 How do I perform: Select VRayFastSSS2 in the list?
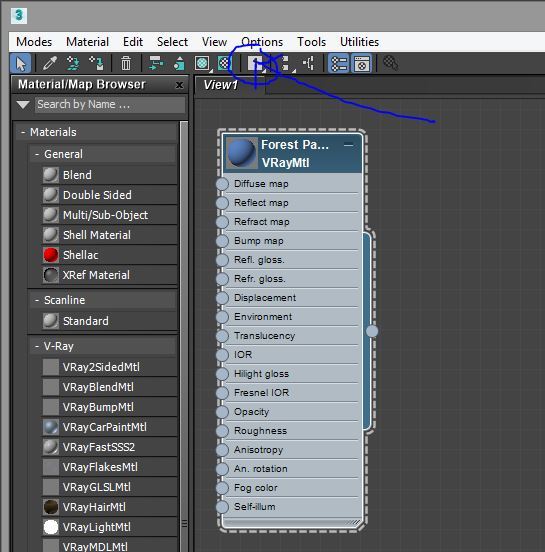click(109, 447)
